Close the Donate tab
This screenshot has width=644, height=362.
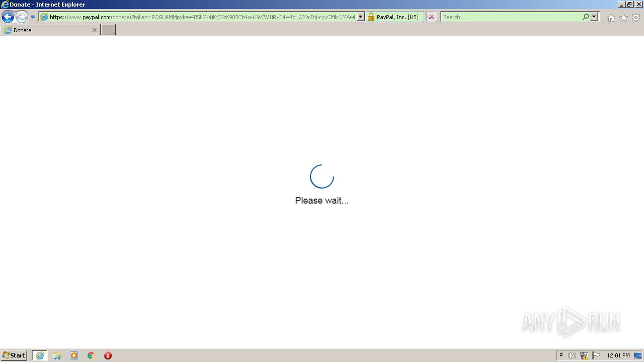tap(94, 30)
